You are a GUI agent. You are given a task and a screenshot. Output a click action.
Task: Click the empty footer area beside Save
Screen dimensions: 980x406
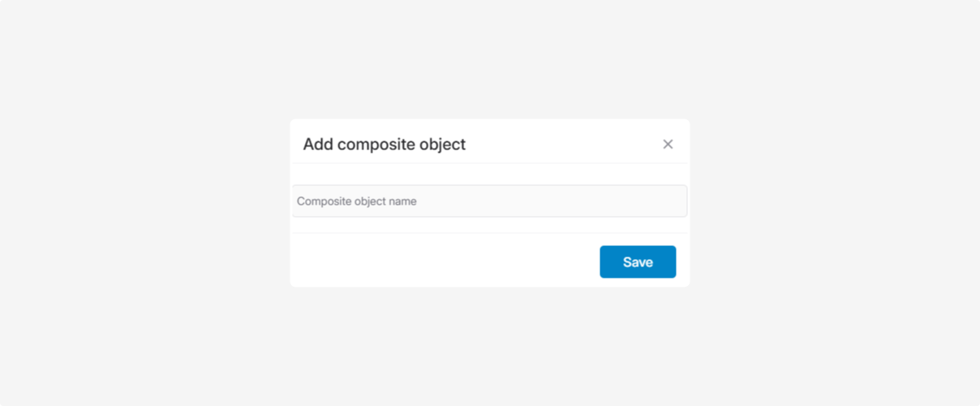coord(438,261)
